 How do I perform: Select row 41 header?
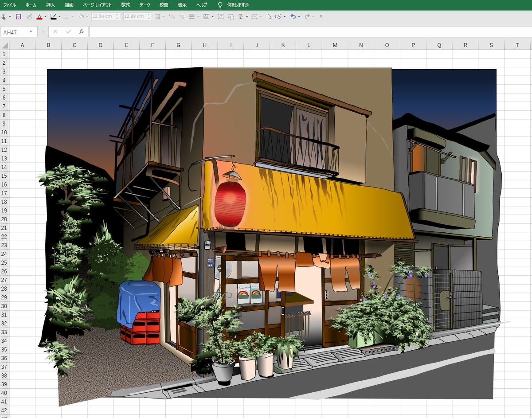[4, 402]
